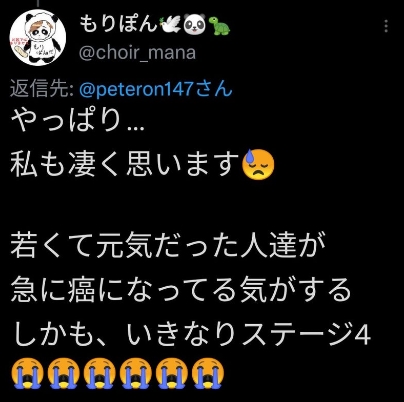Click the 返信先 reply-to label
This screenshot has width=404, height=402.
click(42, 89)
